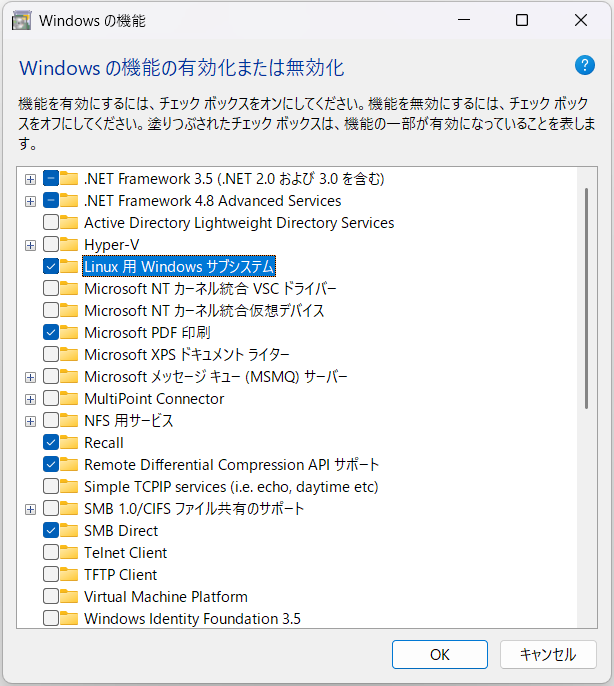Click the blue help question mark icon
Image resolution: width=614 pixels, height=686 pixels.
(x=585, y=66)
